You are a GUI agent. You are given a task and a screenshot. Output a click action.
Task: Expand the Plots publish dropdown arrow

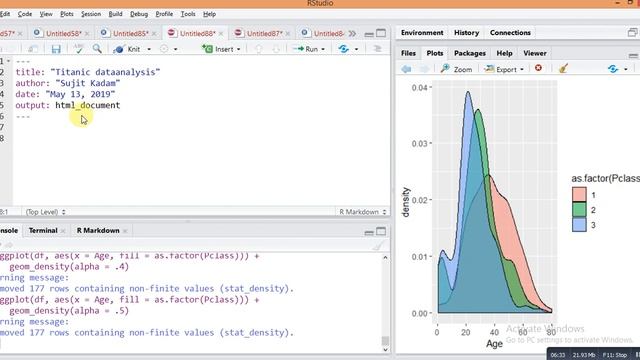point(626,69)
